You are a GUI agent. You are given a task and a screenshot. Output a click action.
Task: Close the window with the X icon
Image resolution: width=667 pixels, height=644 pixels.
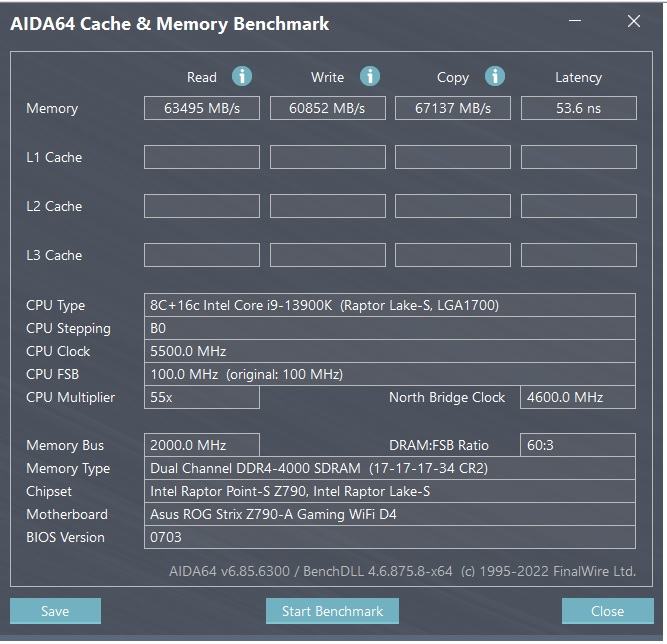pos(634,21)
